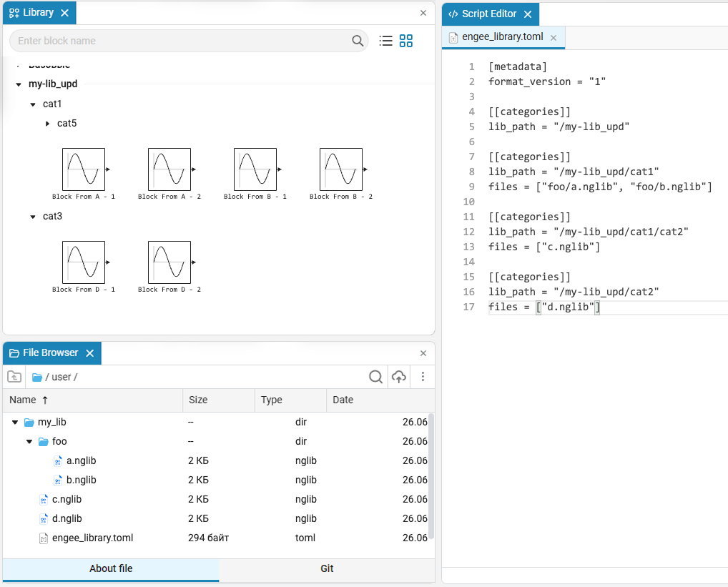The width and height of the screenshot is (728, 587).
Task: Click the c.nglib file icon
Action: pos(44,500)
